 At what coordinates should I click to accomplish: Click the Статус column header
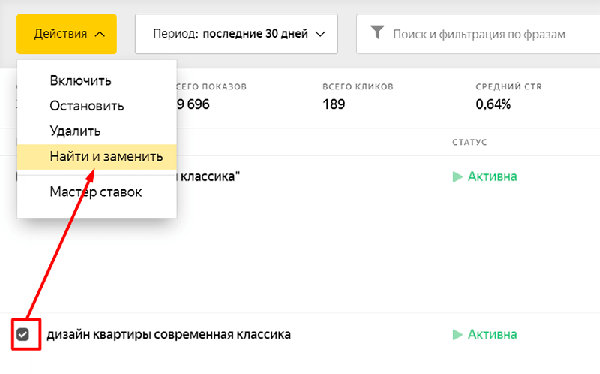(x=470, y=142)
